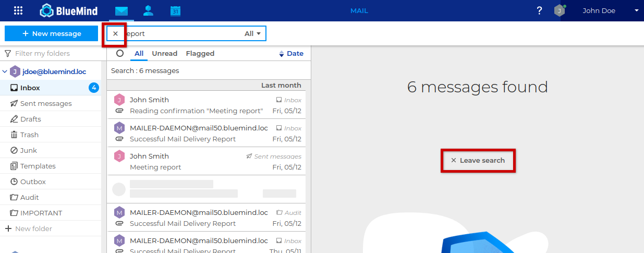Click John Smith's avatar on Reading confirmation

119,100
